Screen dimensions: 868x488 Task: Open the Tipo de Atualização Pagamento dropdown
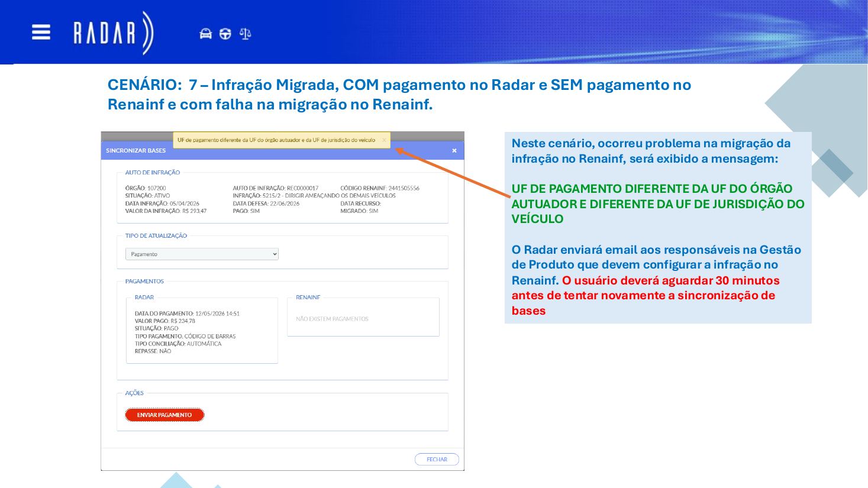click(202, 254)
